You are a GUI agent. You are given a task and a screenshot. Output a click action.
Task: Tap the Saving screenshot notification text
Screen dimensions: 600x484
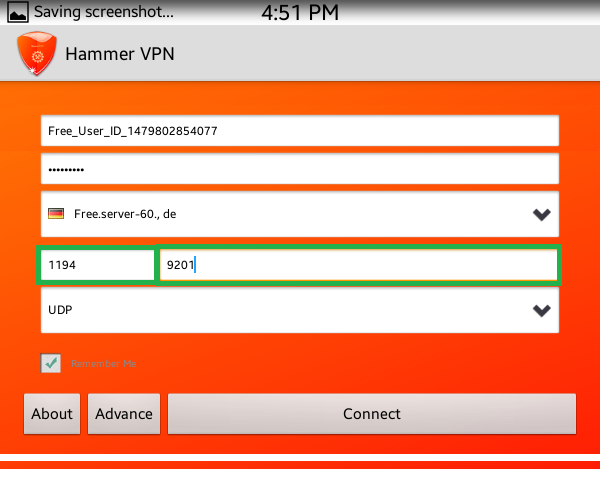coord(104,12)
